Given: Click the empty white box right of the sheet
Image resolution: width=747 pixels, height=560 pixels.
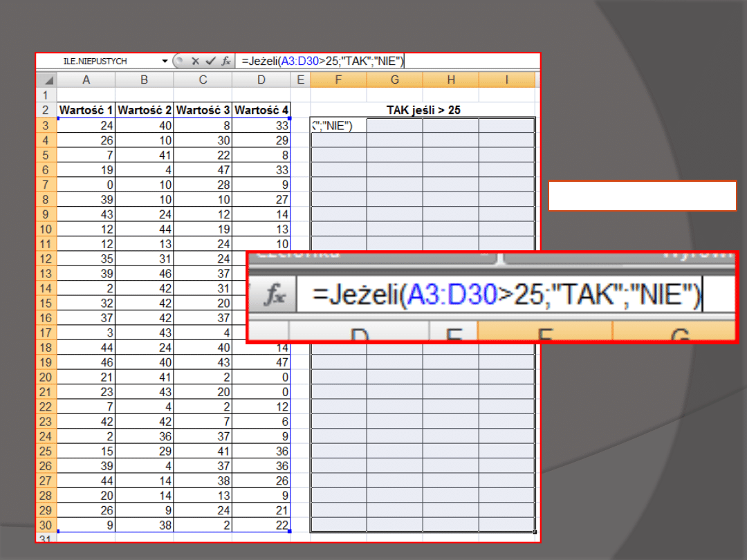Looking at the screenshot, I should tap(642, 196).
